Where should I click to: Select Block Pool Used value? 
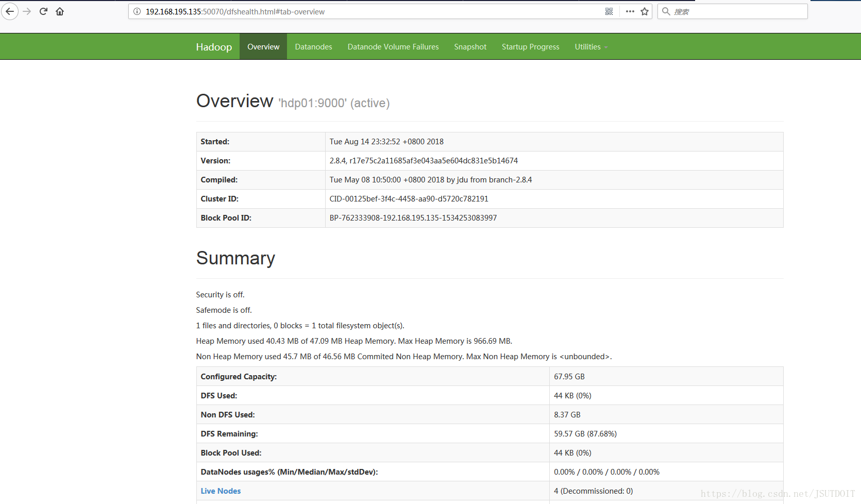click(x=572, y=453)
